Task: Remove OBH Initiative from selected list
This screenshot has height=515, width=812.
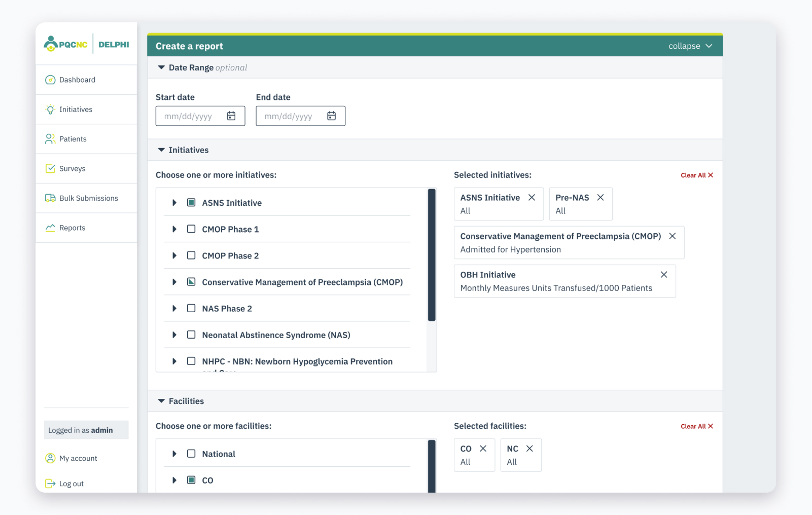Action: (x=664, y=275)
